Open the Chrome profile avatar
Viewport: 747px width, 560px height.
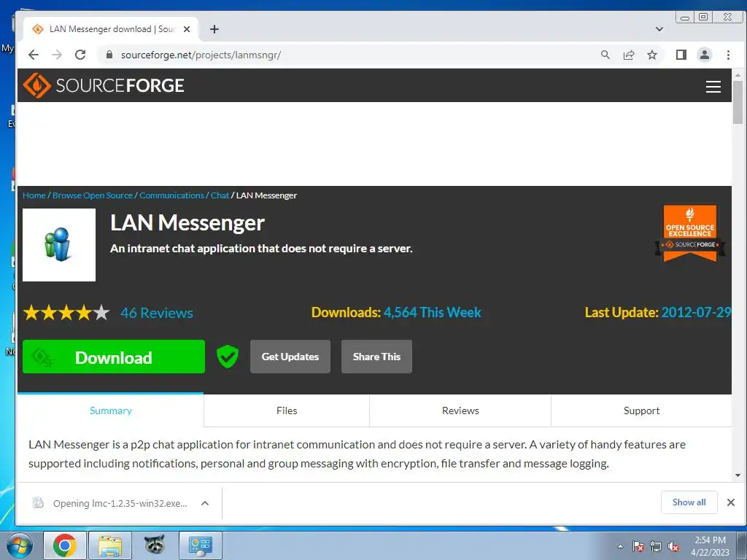[705, 55]
